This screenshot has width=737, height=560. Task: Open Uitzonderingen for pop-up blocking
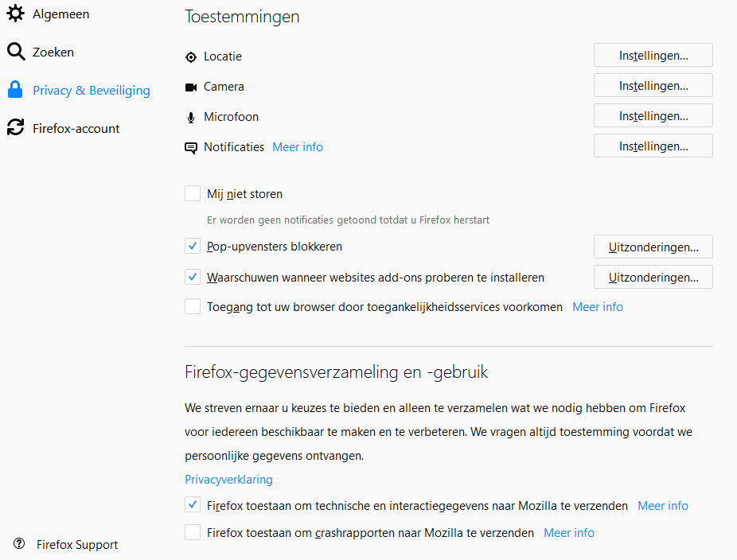653,247
